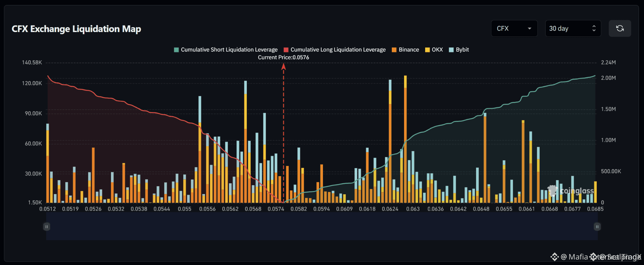Click the refresh icon button
This screenshot has height=265, width=644.
coord(620,29)
